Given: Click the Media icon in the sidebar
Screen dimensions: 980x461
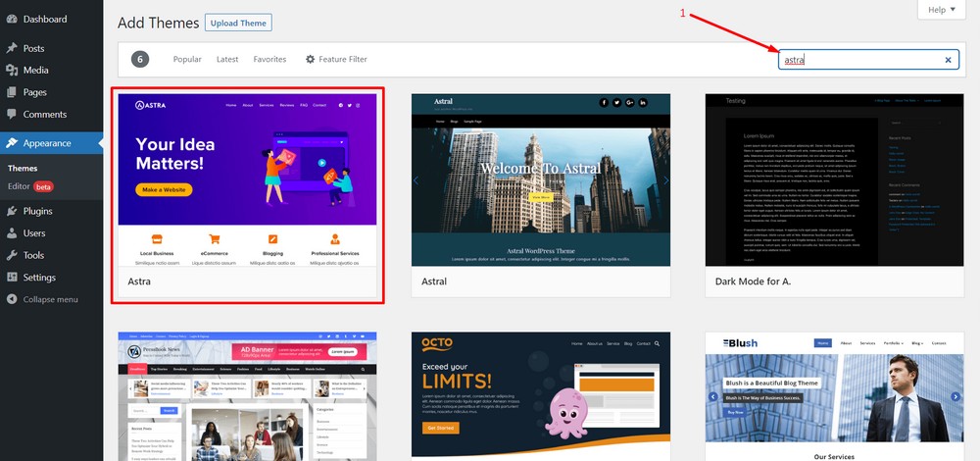Looking at the screenshot, I should coord(12,70).
